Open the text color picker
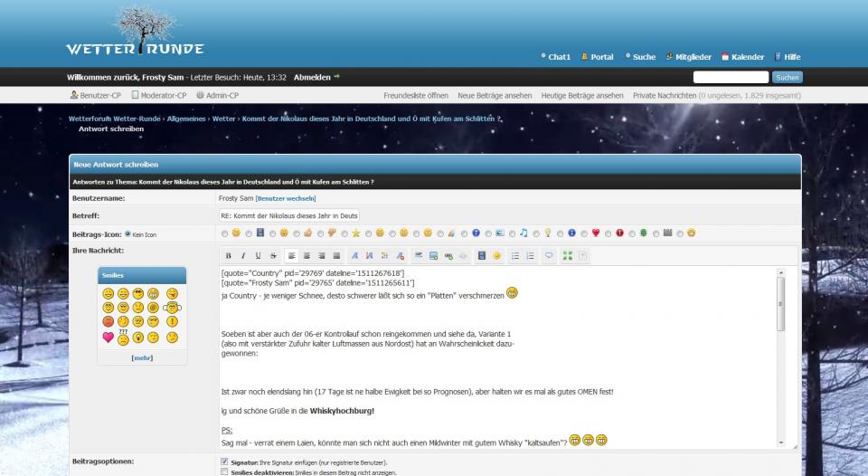The width and height of the screenshot is (868, 476). click(386, 256)
